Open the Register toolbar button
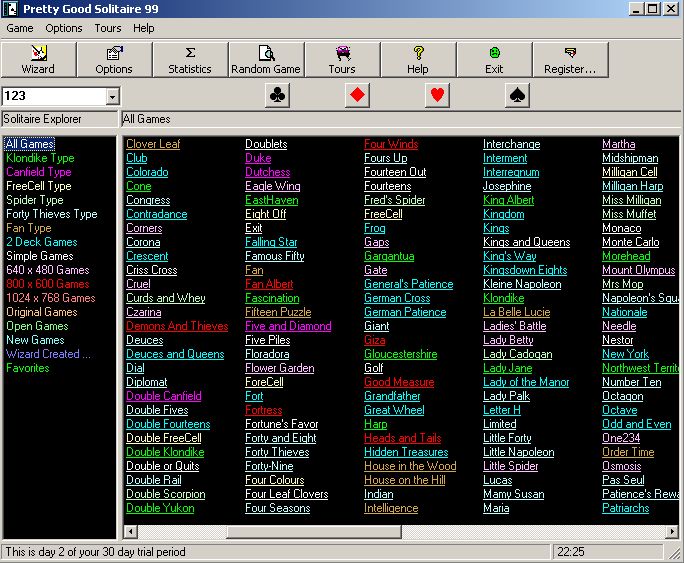The image size is (684, 563). pos(570,60)
